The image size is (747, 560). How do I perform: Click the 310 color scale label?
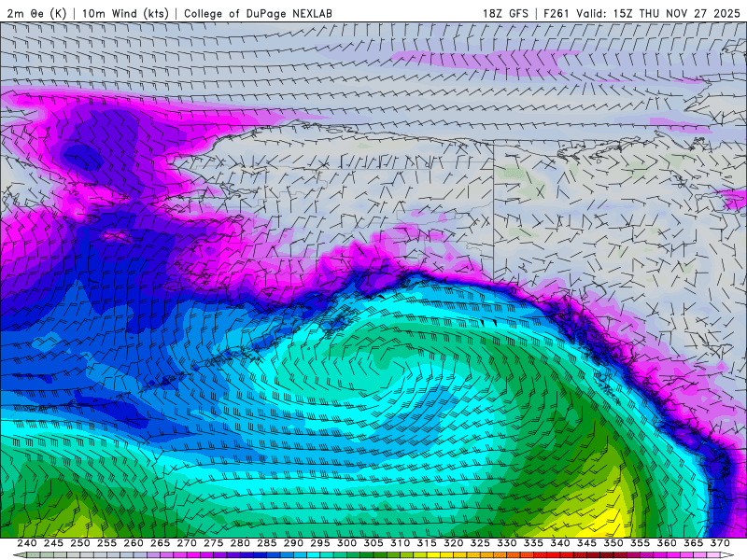401,543
